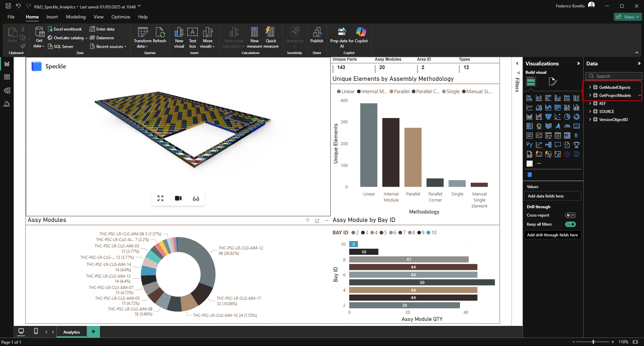
Task: Select the matrix visual
Action: [567, 135]
